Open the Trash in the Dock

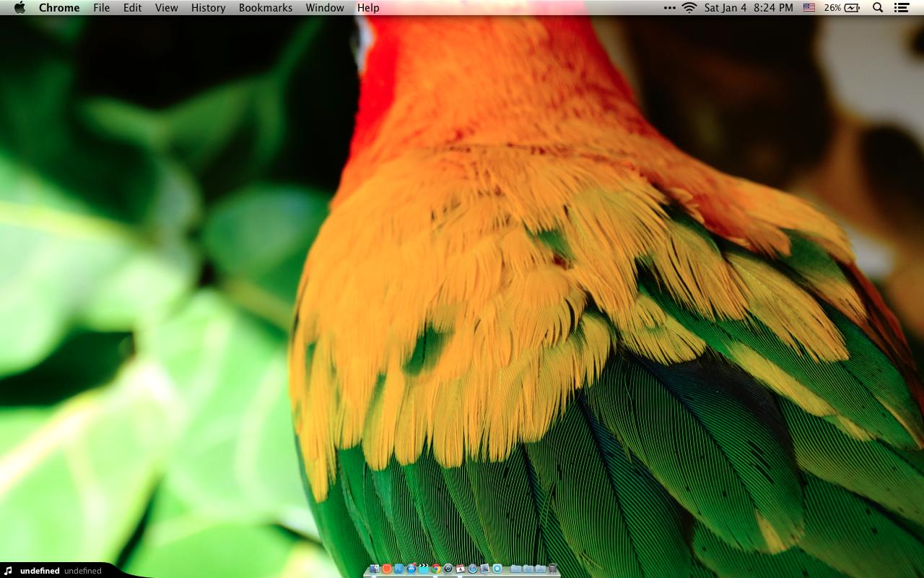[553, 569]
